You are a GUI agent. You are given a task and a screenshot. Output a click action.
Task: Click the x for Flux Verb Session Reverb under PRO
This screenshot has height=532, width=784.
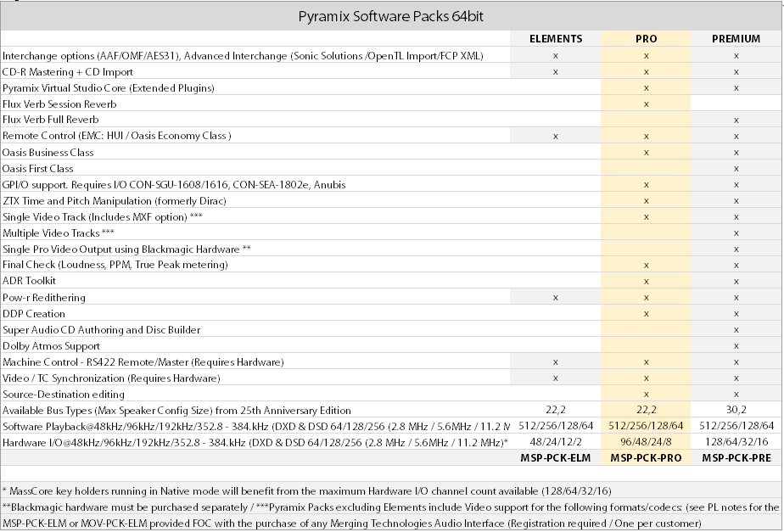[x=646, y=104]
